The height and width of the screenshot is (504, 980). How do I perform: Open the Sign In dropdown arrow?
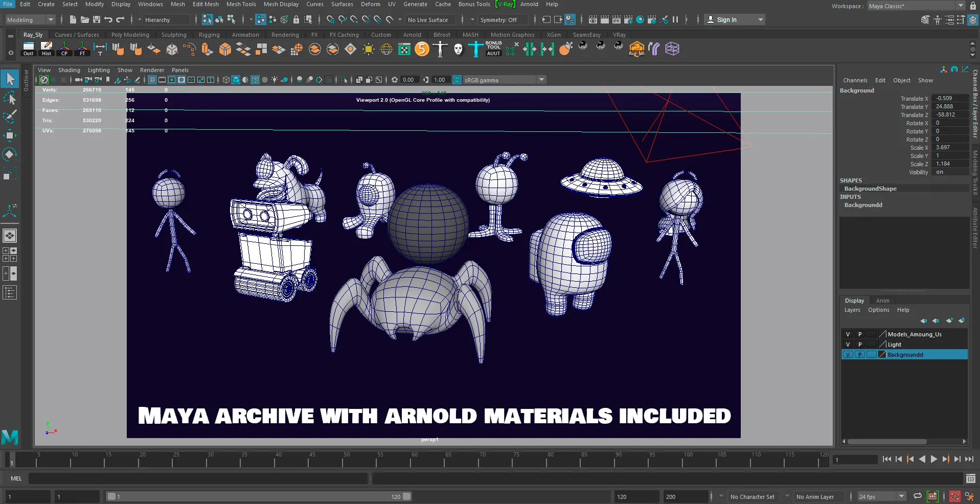(761, 20)
